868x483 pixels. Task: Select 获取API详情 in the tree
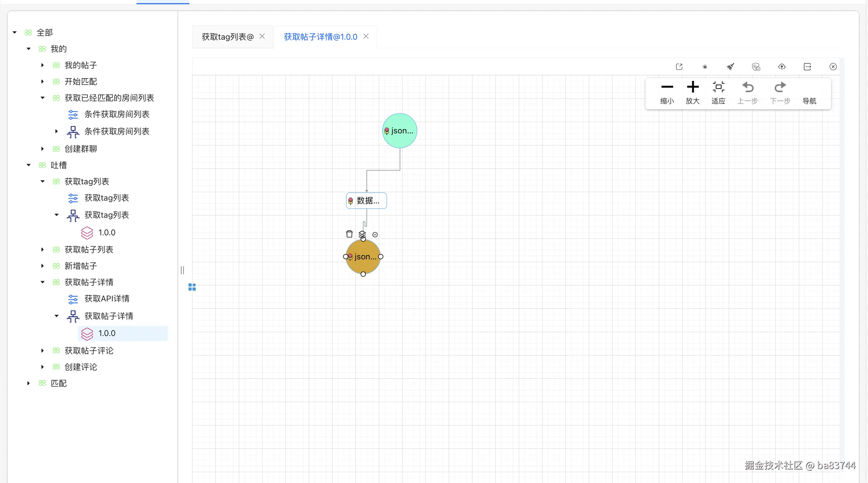[107, 299]
